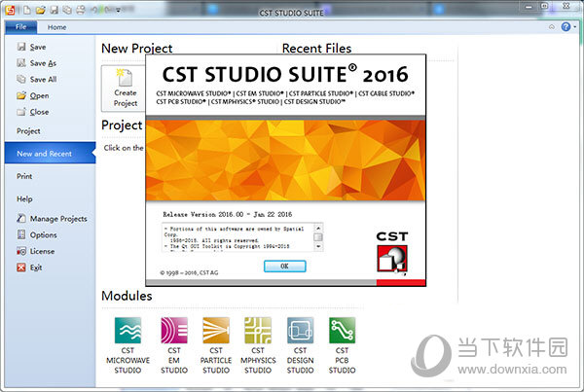Viewport: 584px width, 392px height.
Task: Click the scrollbar thumb in license text box
Action: [318, 237]
